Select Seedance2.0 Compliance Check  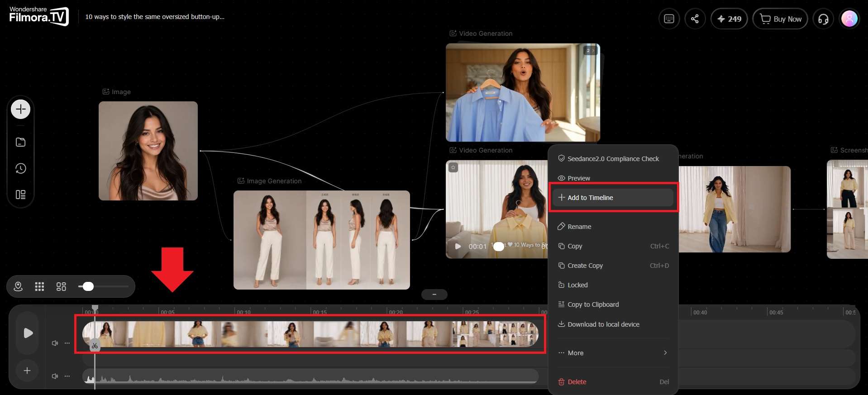coord(613,159)
